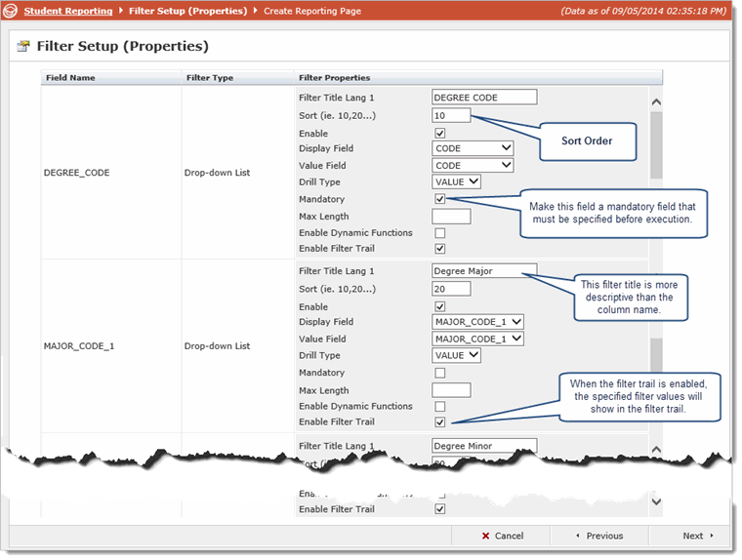Open Value Field dropdown showing MAJOR_CODE_1
The image size is (742, 560).
click(478, 340)
